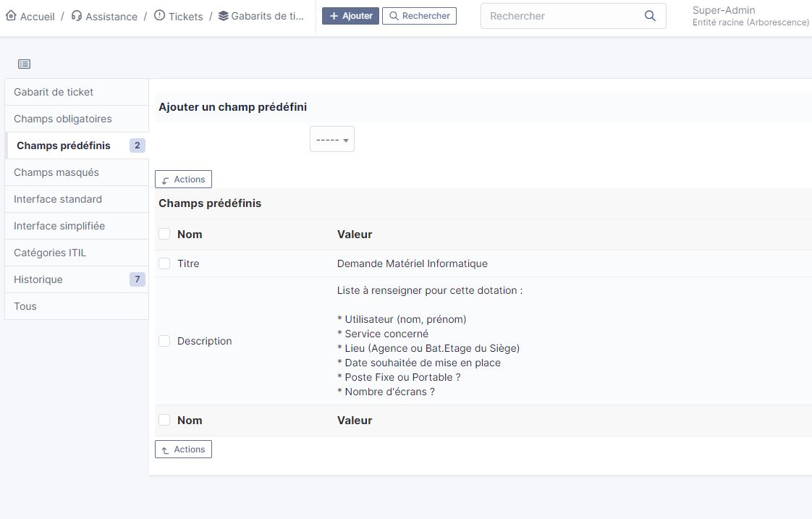Click the Gabarits layers icon in breadcrumb
Viewport: 812px width, 519px height.
click(x=224, y=15)
